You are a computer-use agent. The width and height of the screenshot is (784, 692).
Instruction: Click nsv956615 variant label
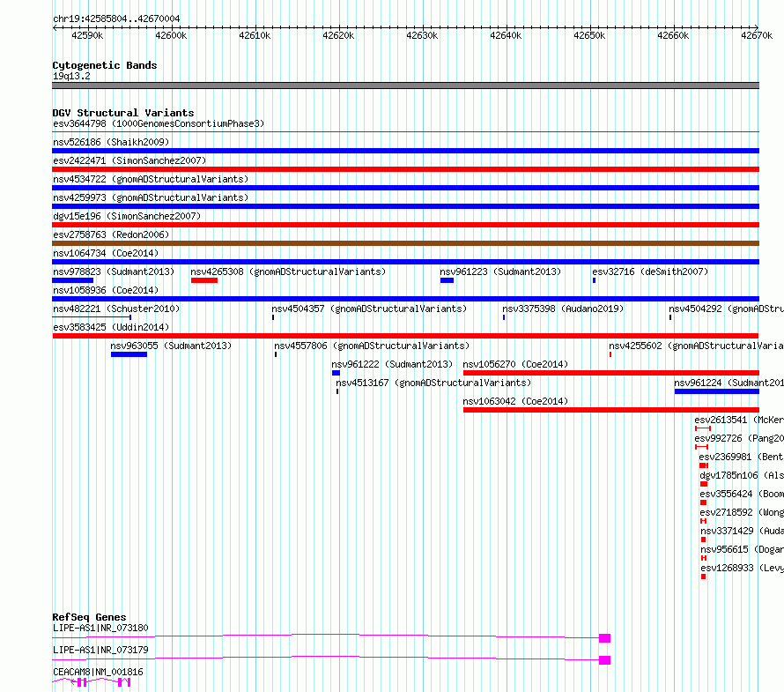742,549
